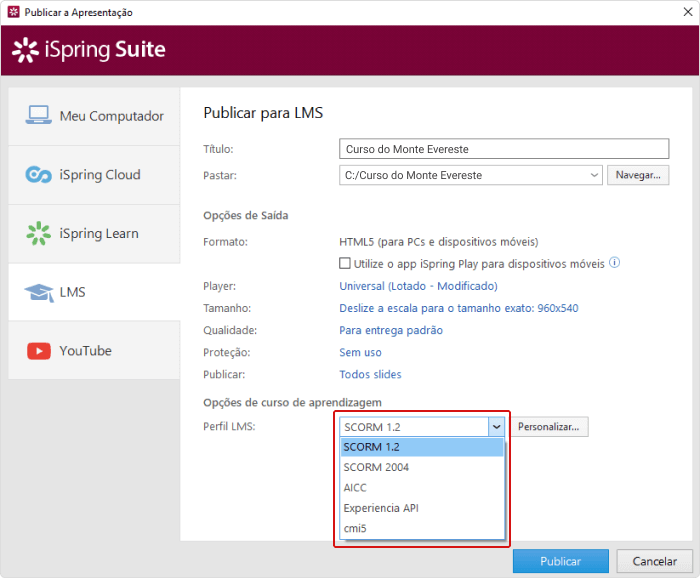Collapse the Perfil LMS dropdown arrow
Screen dimensions: 700x578
496,427
